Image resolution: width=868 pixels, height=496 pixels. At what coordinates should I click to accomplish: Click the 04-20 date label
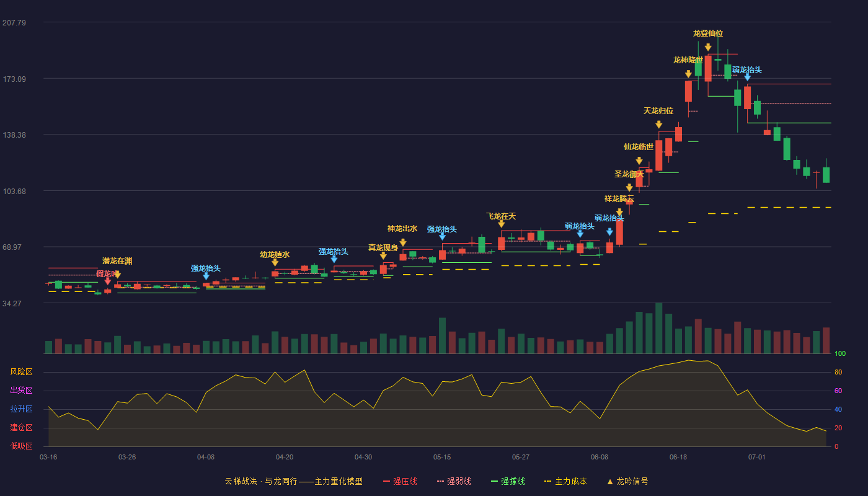285,457
